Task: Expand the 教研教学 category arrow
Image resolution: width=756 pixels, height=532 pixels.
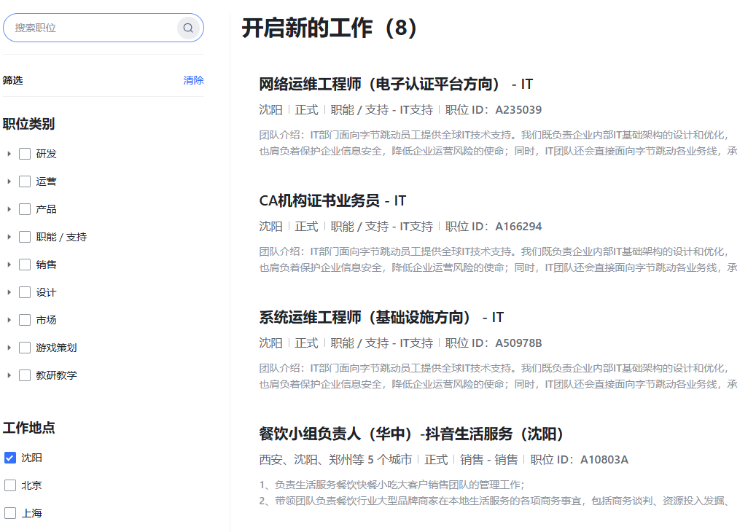Action: (9, 375)
